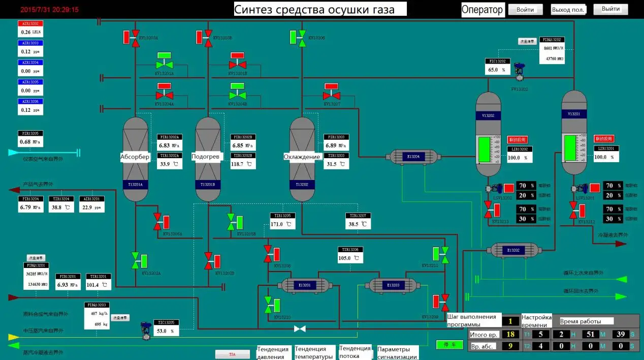The image size is (644, 360).
Task: Select heat exchanger E13204
Action: [x=412, y=157]
